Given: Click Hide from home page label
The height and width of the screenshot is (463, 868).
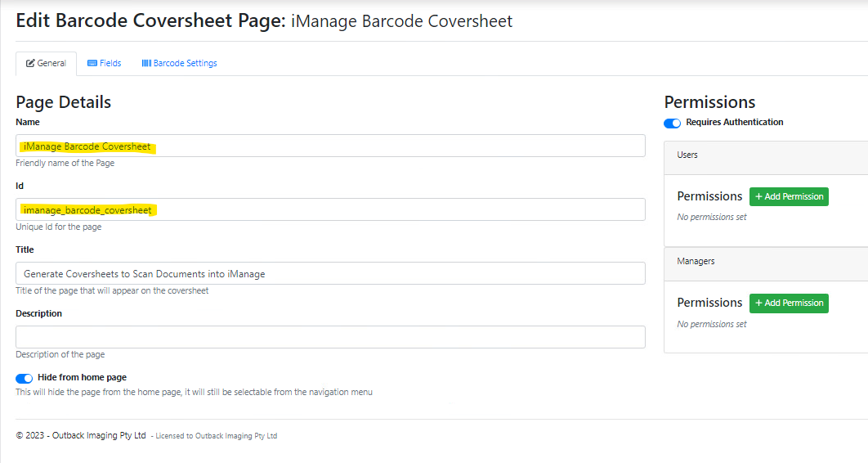Looking at the screenshot, I should tap(82, 378).
